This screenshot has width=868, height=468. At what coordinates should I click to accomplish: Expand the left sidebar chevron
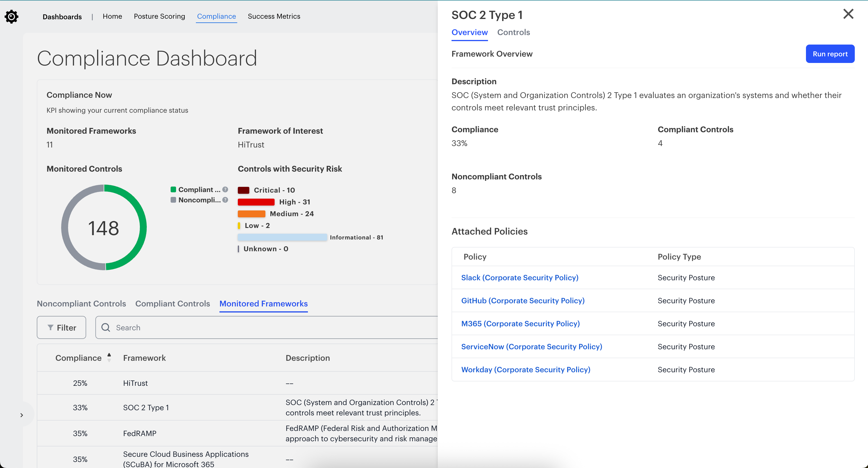coord(22,415)
